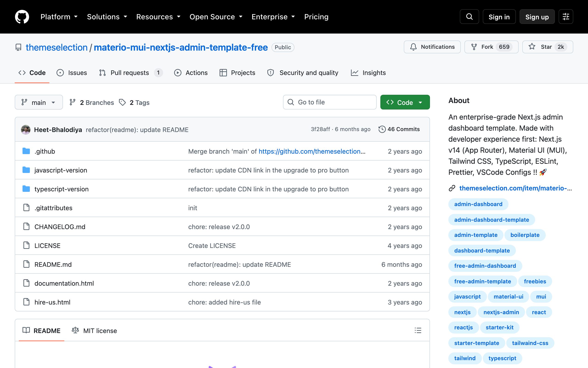Screen dimensions: 588x368
Task: Open the boilerplate topic tag
Action: click(x=525, y=235)
